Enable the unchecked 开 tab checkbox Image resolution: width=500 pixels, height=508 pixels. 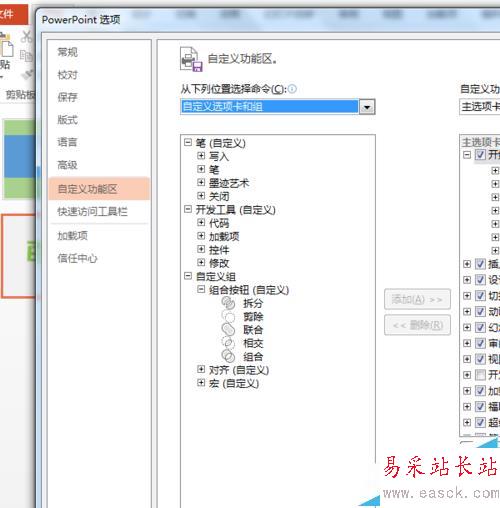480,375
